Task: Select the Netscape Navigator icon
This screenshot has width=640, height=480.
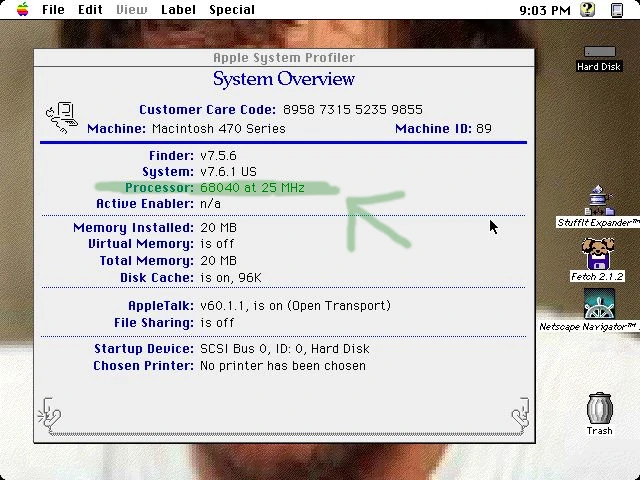Action: coord(598,304)
